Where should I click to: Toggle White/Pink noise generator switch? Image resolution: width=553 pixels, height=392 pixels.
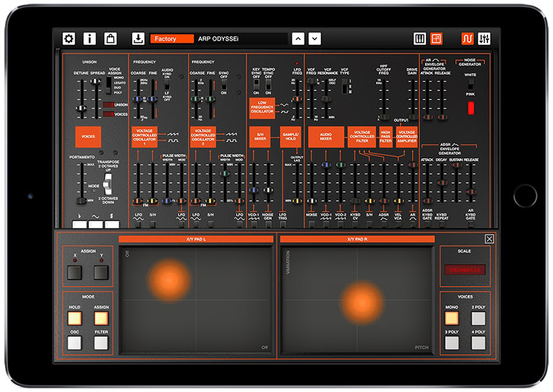471,84
